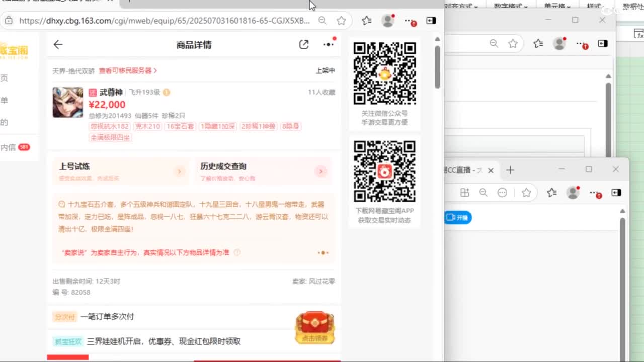Open new tab in CC直播 browser window
Screen dimensions: 644x362
click(x=510, y=170)
